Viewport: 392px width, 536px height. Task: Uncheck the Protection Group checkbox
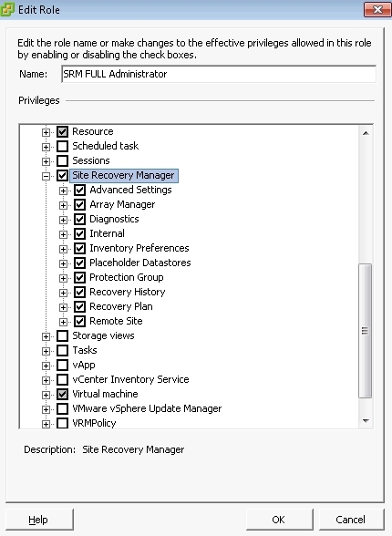[x=79, y=277]
